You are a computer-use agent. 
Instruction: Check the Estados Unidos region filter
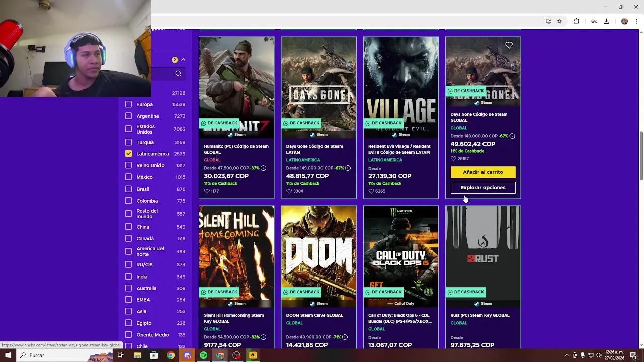[x=128, y=129]
